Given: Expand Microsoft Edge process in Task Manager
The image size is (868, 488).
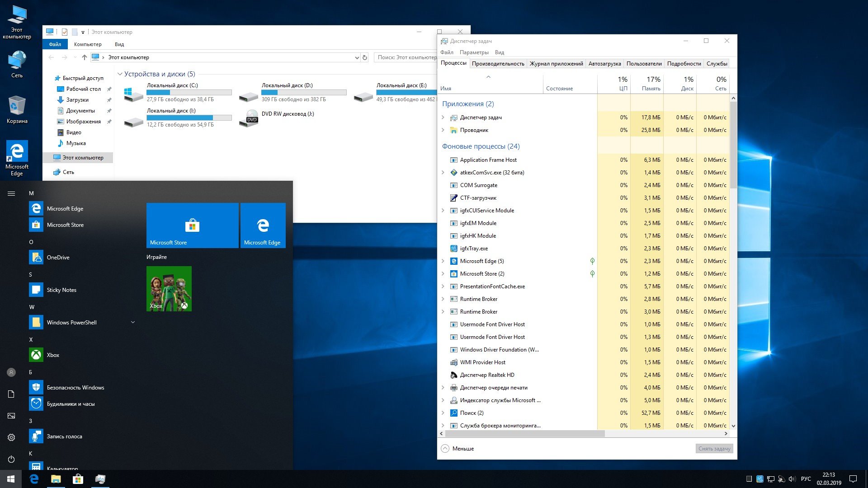Looking at the screenshot, I should [x=443, y=261].
